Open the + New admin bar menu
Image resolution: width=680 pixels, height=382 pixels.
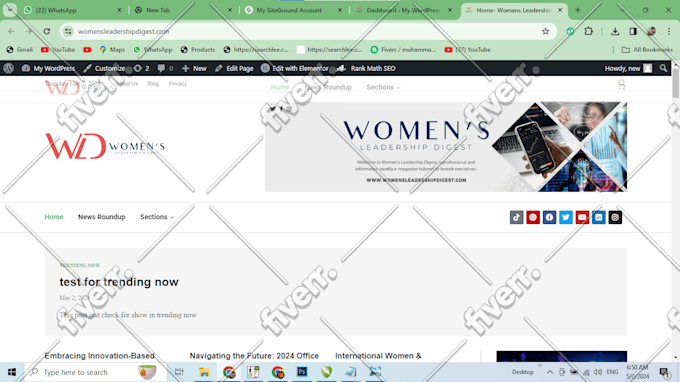tap(194, 68)
